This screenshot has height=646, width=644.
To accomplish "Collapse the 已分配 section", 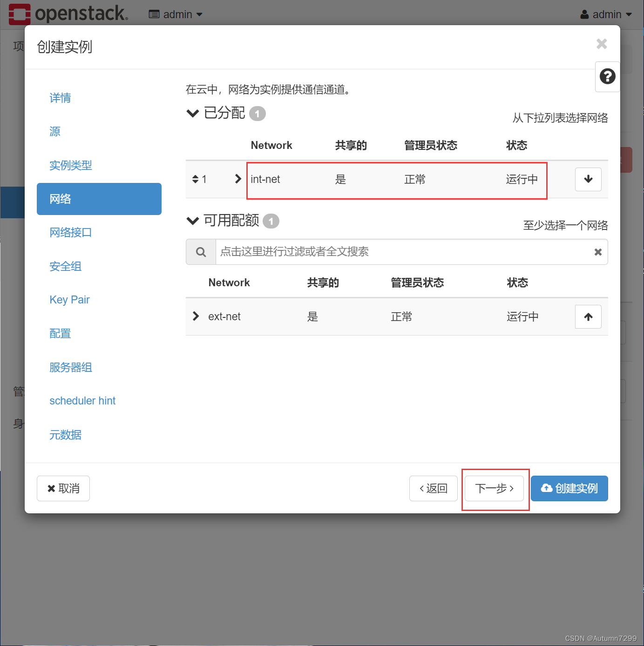I will (x=192, y=113).
